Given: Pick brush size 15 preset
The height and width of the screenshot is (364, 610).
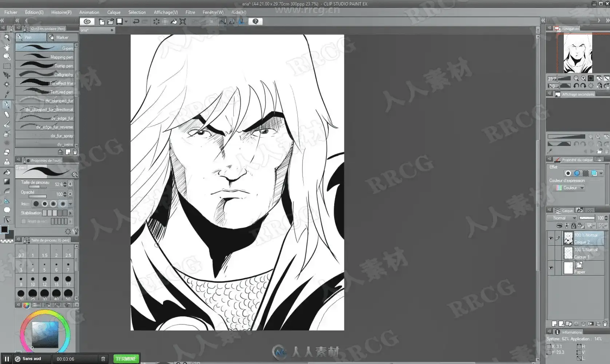Looking at the screenshot, I should pos(56,281).
